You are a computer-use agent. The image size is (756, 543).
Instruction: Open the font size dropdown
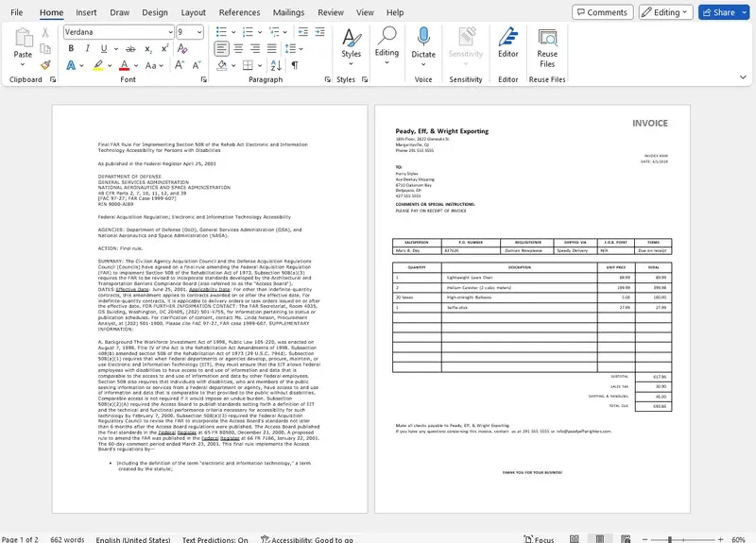199,32
